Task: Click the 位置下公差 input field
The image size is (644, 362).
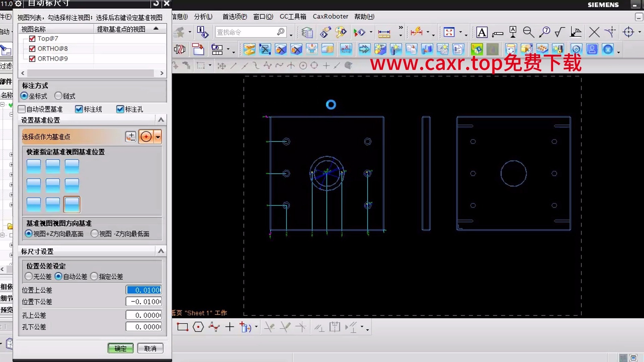Action: 144,302
